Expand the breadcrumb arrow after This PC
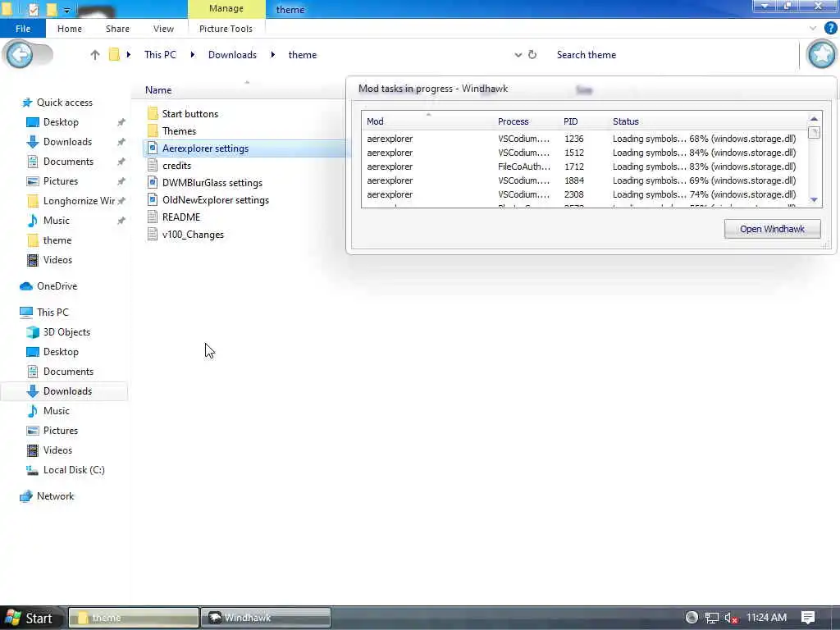Image resolution: width=840 pixels, height=630 pixels. point(192,55)
